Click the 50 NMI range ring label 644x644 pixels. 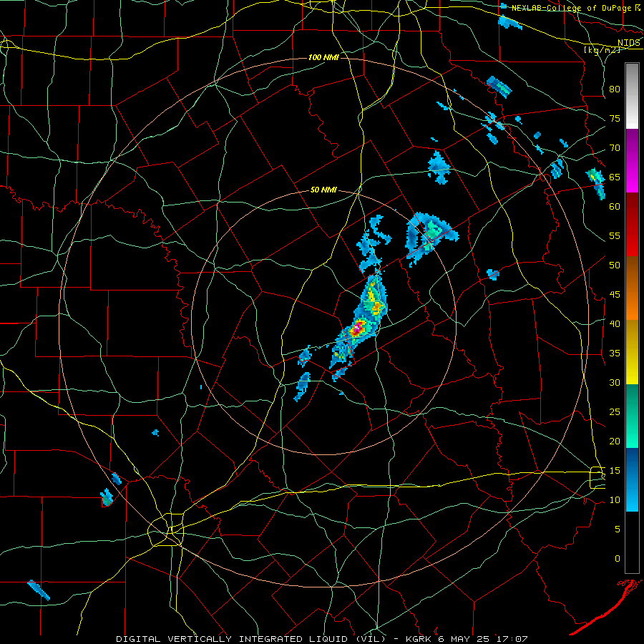[x=323, y=190]
